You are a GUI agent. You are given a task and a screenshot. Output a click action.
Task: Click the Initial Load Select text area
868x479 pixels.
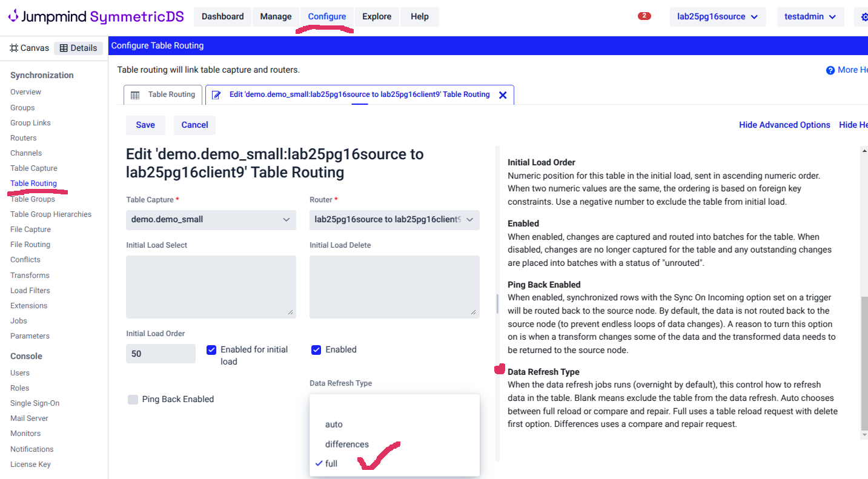point(211,287)
